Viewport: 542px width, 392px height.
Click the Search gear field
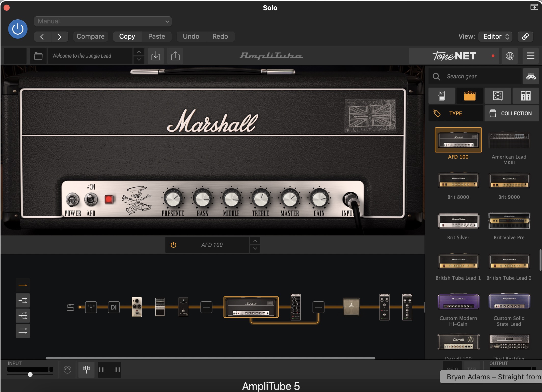[x=475, y=76]
